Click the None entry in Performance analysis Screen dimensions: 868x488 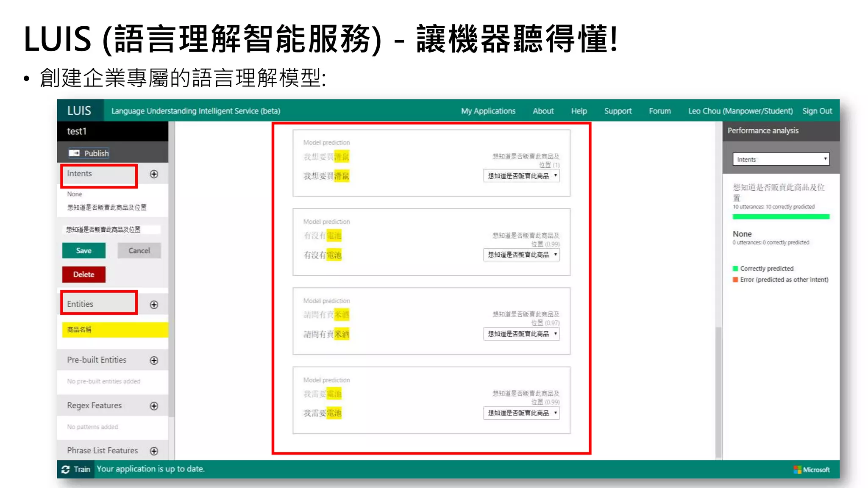pyautogui.click(x=742, y=234)
